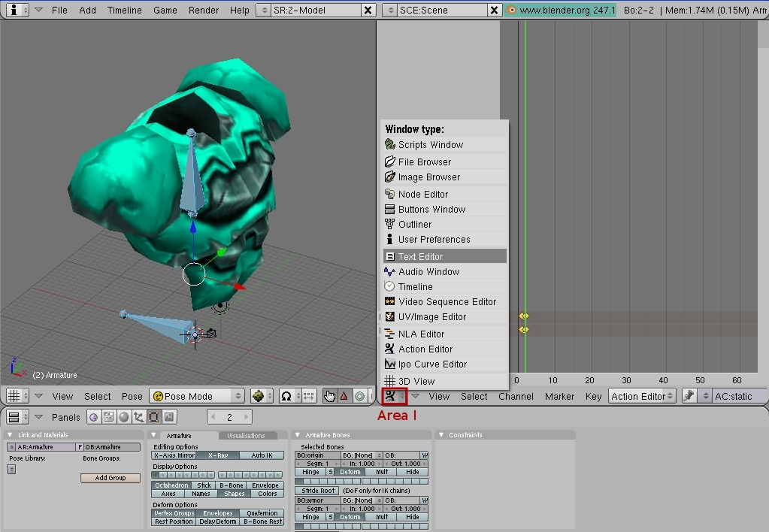Enable the rotate manipulator circle icon
Screen dimensions: 769x532
click(x=359, y=396)
